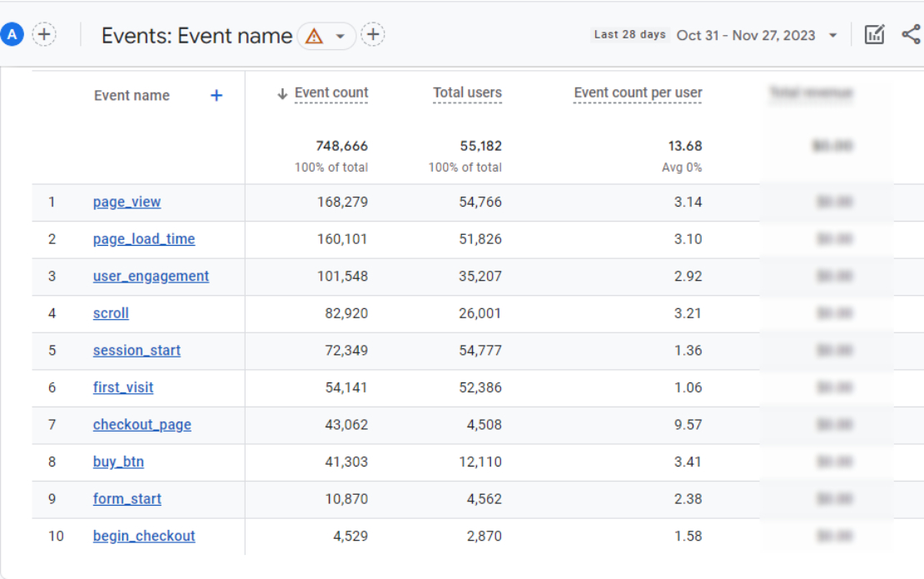Open the page_view event link

tap(127, 202)
